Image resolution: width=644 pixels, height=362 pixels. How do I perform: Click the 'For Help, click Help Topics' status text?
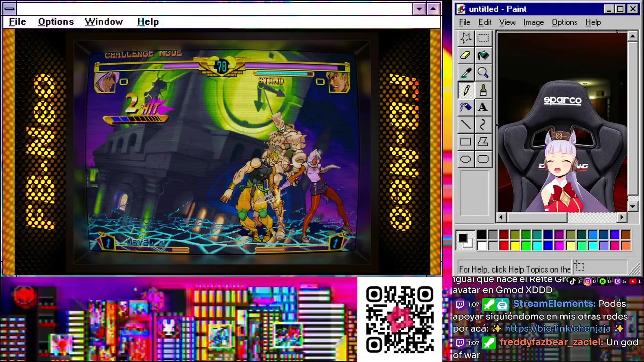(515, 269)
